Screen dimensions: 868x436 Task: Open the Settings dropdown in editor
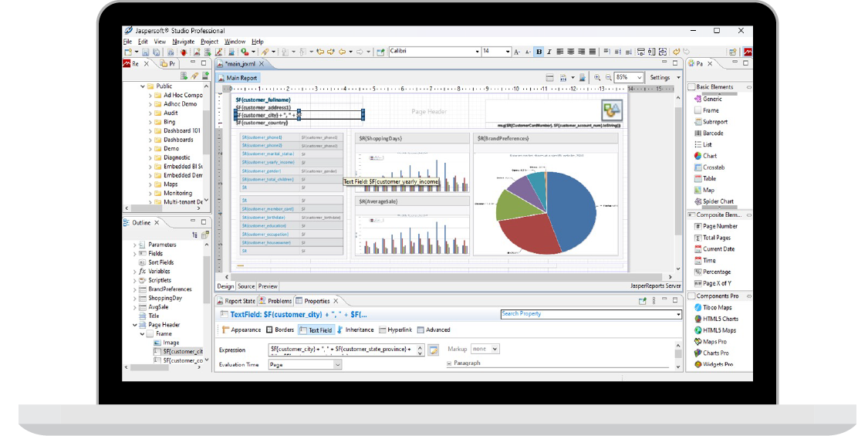pyautogui.click(x=664, y=78)
